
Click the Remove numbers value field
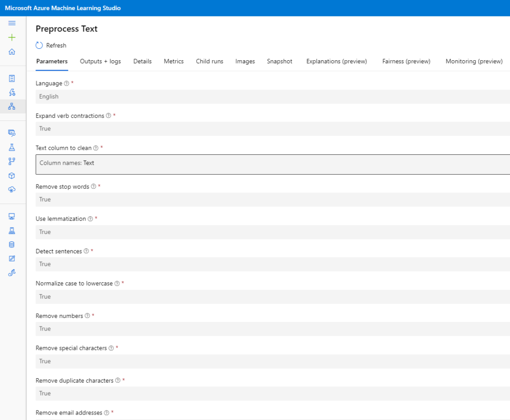(272, 329)
